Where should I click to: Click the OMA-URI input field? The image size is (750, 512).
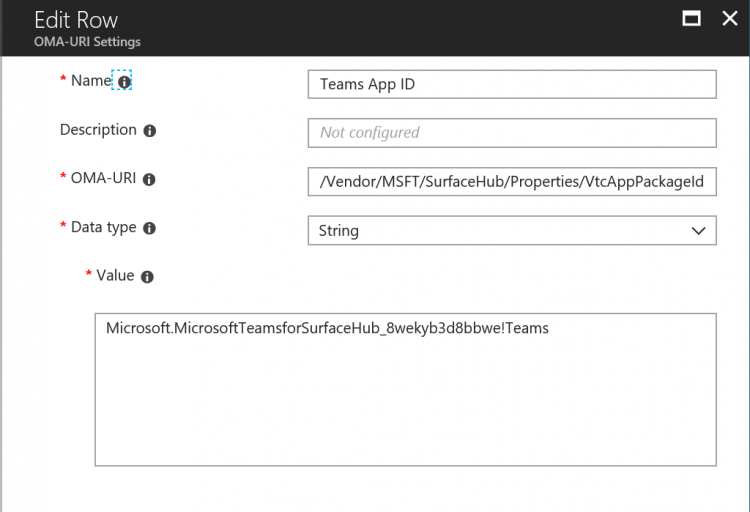tap(512, 182)
